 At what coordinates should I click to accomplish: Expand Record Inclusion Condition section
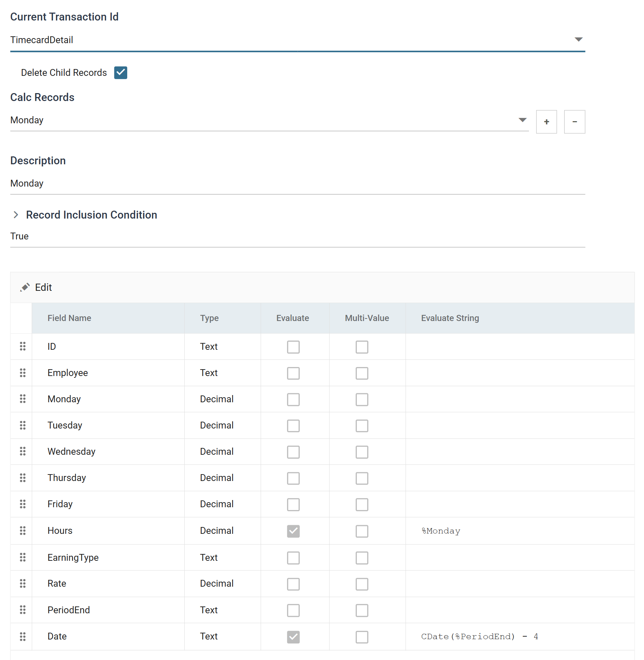(x=16, y=215)
